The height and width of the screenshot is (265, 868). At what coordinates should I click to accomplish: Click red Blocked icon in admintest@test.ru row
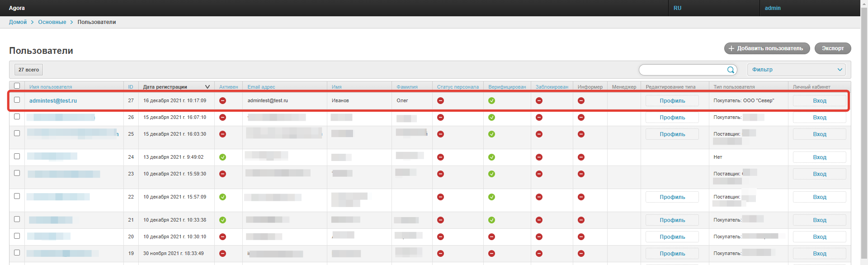click(539, 100)
